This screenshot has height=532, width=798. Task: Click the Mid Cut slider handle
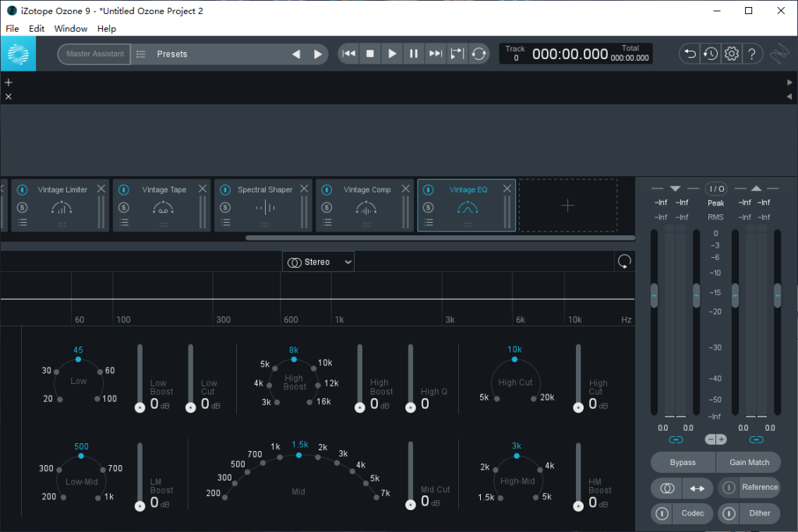point(411,505)
